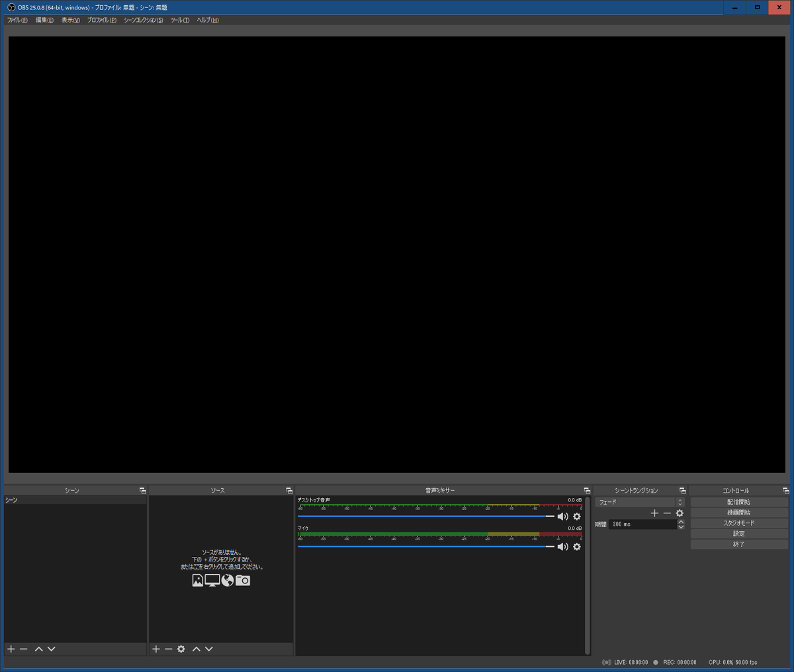Move the source down in the Sources panel
The image size is (794, 672).
(x=209, y=649)
